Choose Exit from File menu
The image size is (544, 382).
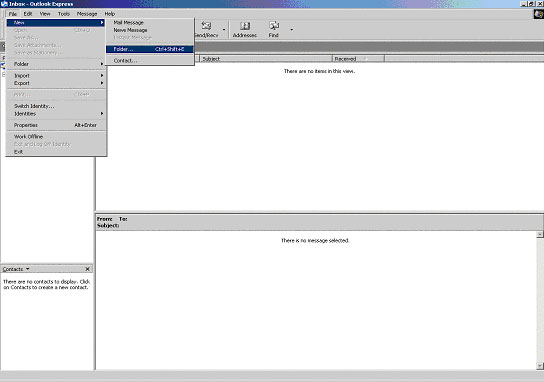tap(56, 152)
